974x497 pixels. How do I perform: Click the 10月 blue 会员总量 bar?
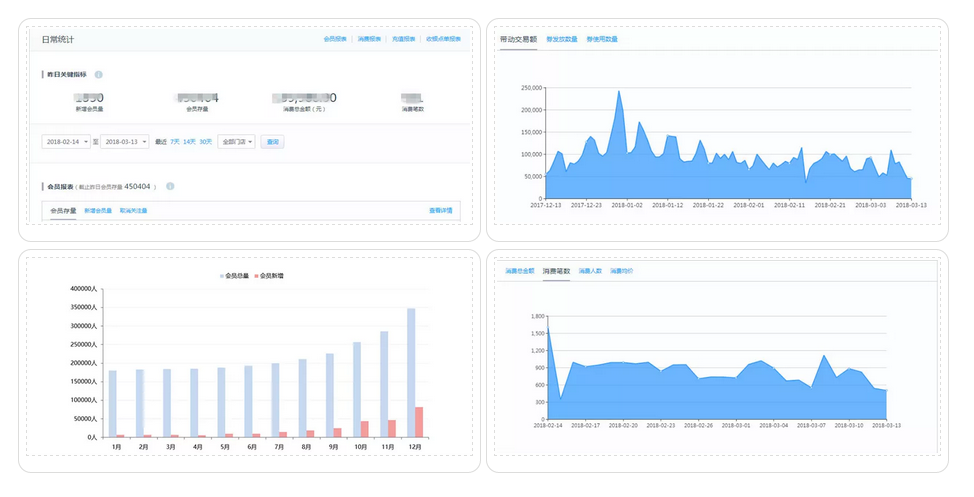point(357,390)
